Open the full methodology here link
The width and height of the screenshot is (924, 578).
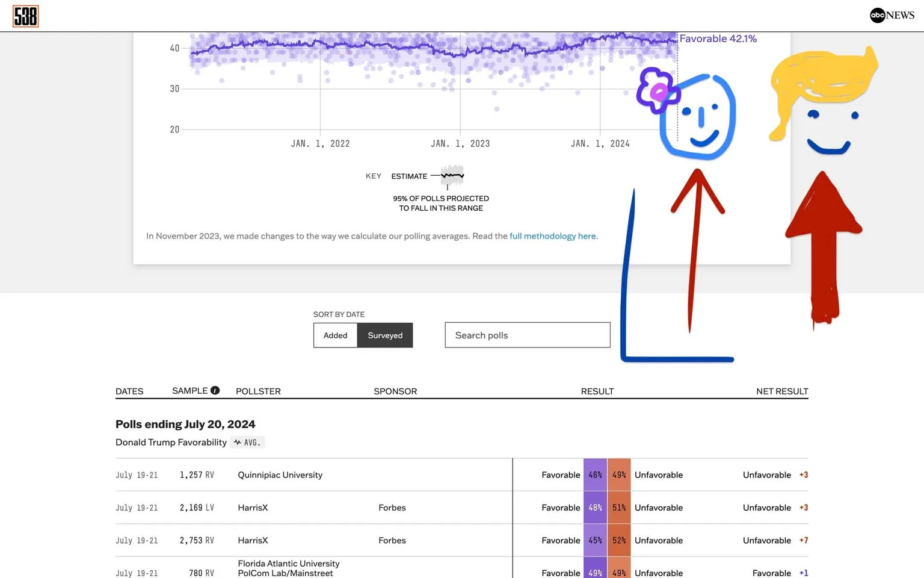click(x=552, y=235)
